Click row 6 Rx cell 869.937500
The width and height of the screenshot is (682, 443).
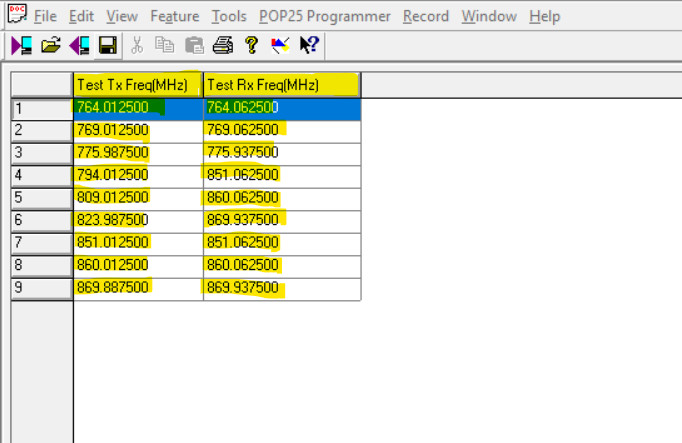tap(282, 222)
